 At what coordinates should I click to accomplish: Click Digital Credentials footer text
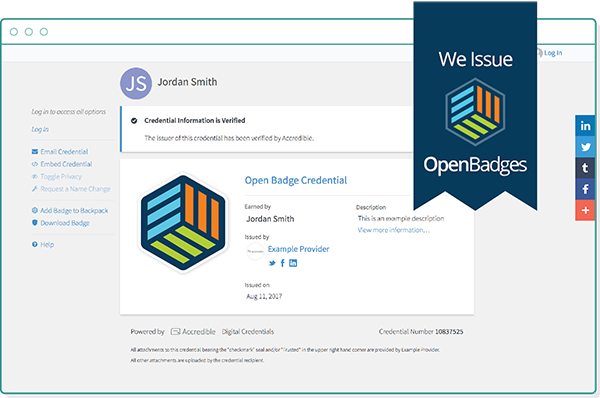click(248, 331)
